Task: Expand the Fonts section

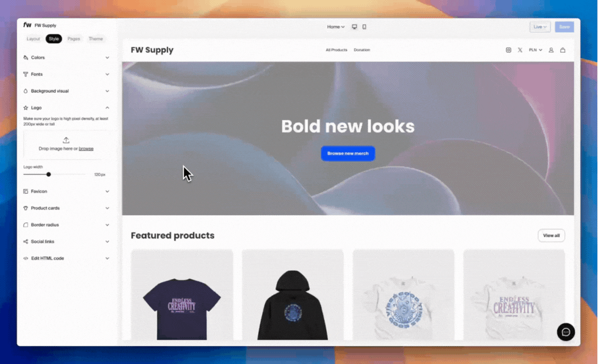Action: click(66, 74)
